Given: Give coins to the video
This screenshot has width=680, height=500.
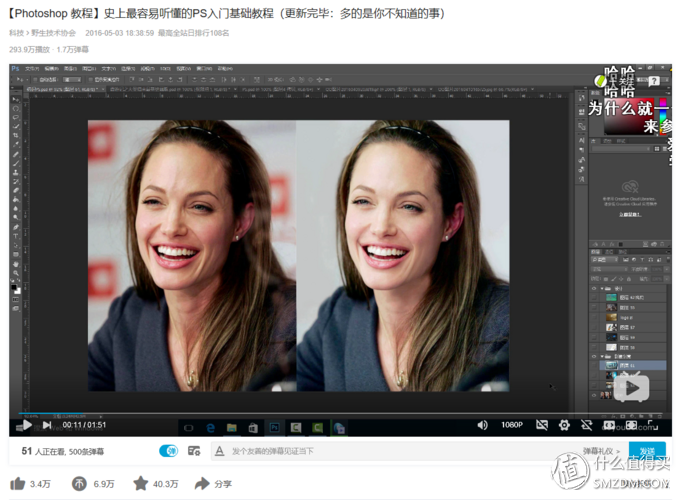Looking at the screenshot, I should 79,484.
